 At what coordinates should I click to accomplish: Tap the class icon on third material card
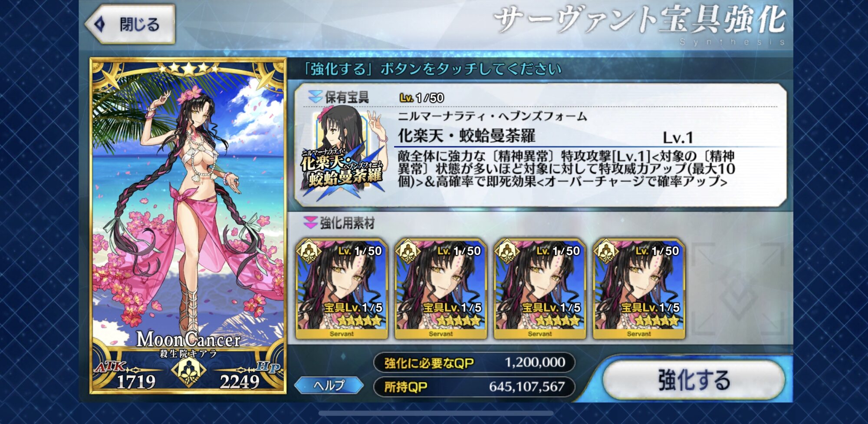tap(507, 251)
